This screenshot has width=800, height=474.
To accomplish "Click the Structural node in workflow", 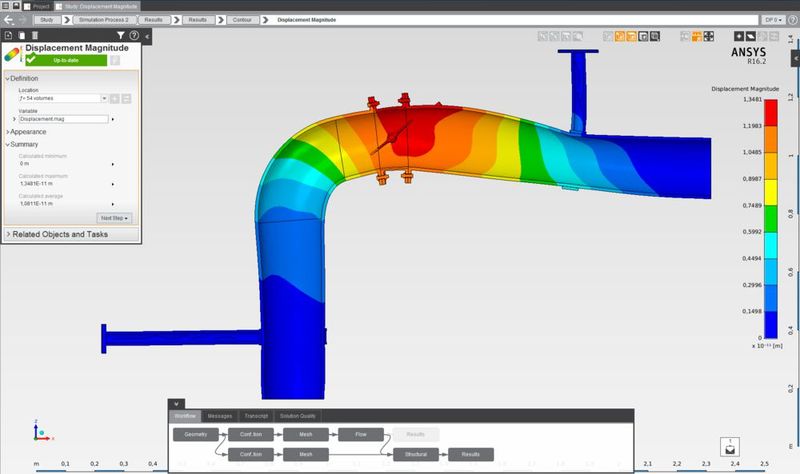I will 416,454.
